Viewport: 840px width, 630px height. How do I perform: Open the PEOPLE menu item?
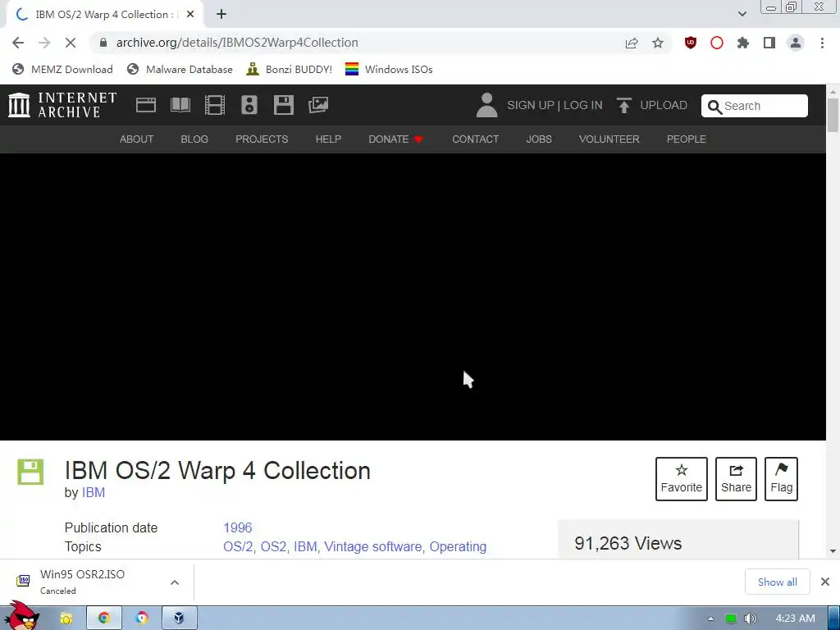(687, 139)
